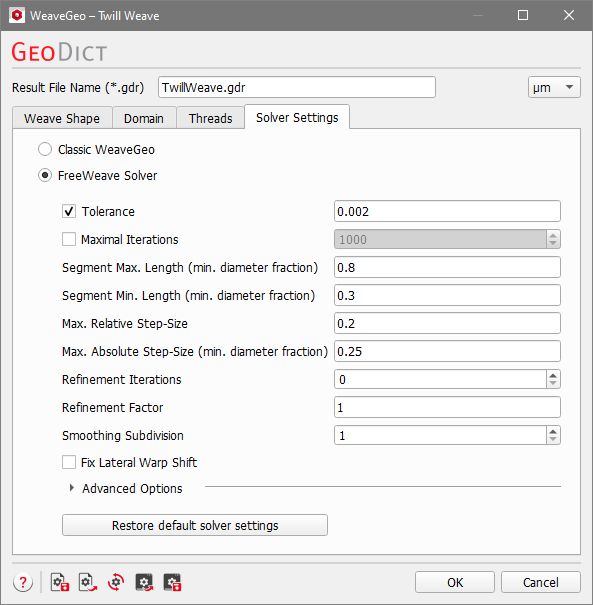Image resolution: width=593 pixels, height=605 pixels.
Task: Decrease Smoothing Subdivision with down arrow
Action: 553,439
